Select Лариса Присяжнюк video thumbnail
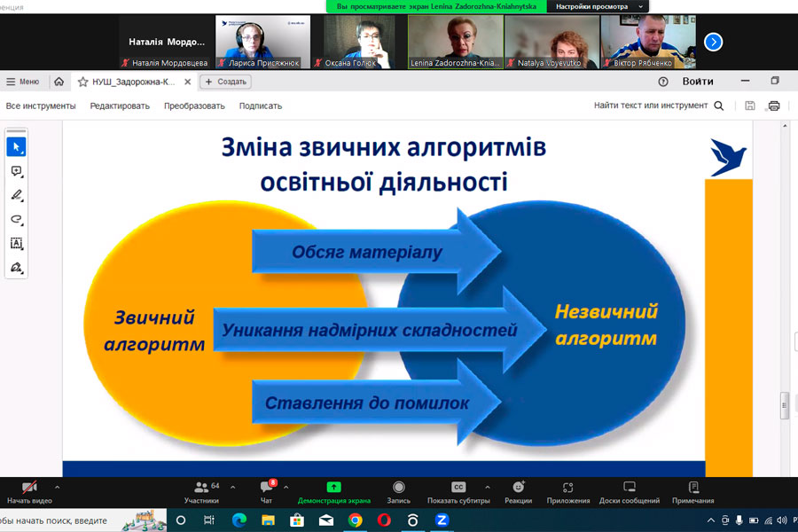Screen dimensions: 798x532 click(262, 42)
